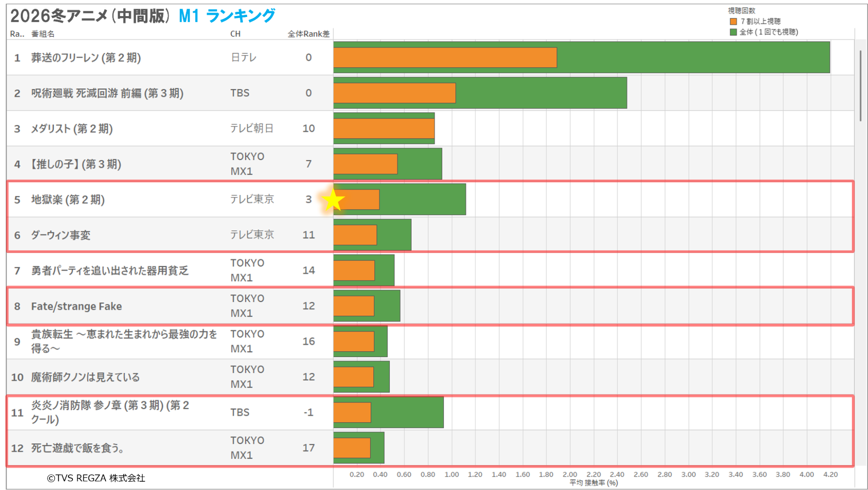Select the 死亡遊戯で飯を食う。 title
Screen dimensions: 868x490
78,448
